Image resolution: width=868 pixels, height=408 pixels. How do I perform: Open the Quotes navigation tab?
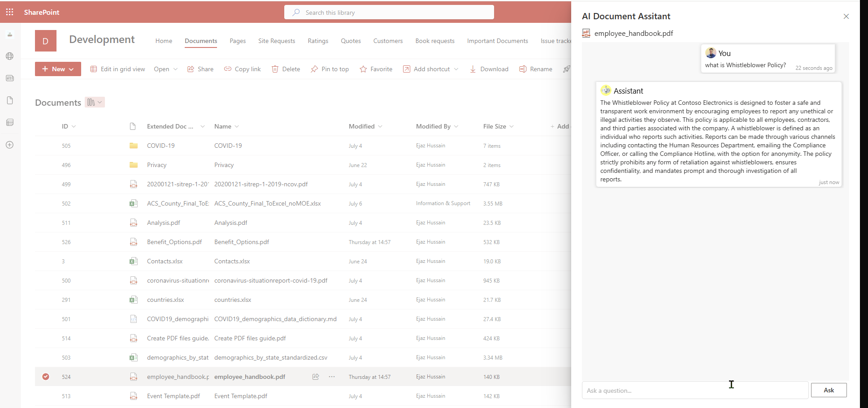pos(351,41)
